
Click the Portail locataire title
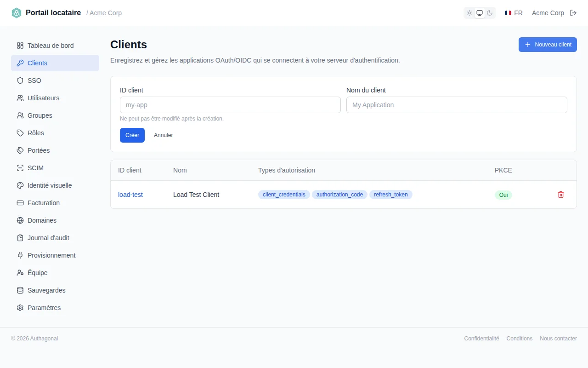53,13
